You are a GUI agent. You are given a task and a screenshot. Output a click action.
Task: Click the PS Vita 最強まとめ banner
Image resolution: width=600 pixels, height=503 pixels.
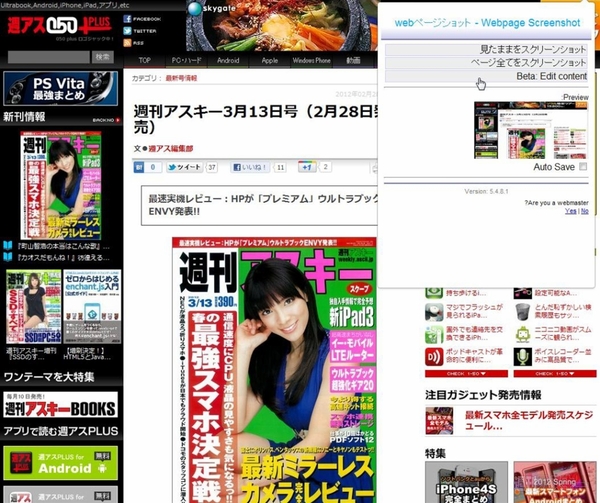tap(60, 88)
